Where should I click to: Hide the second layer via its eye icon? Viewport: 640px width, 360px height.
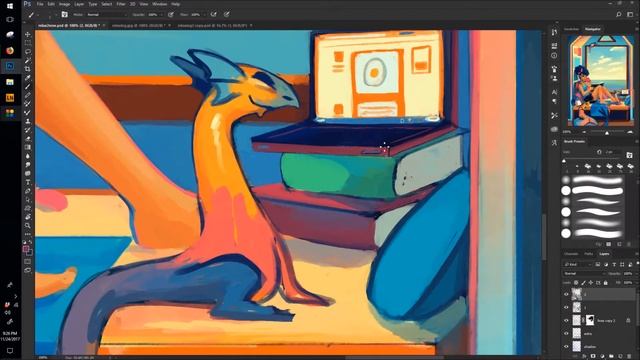click(x=566, y=307)
